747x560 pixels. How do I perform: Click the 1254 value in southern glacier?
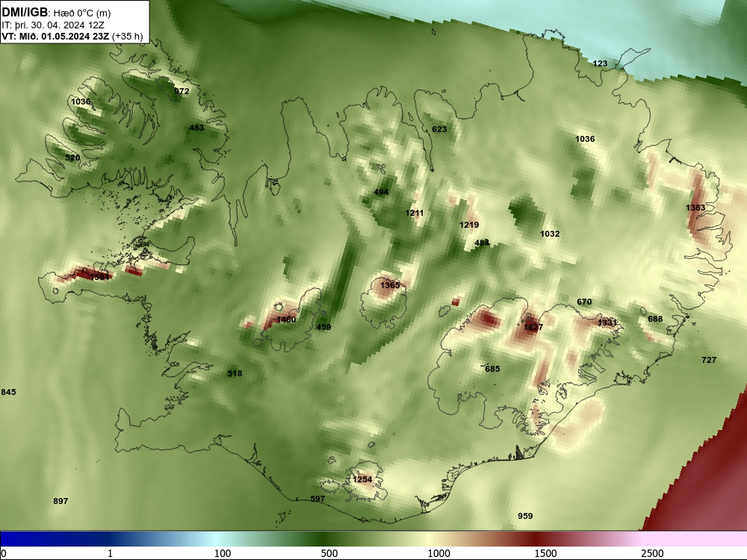click(x=362, y=479)
